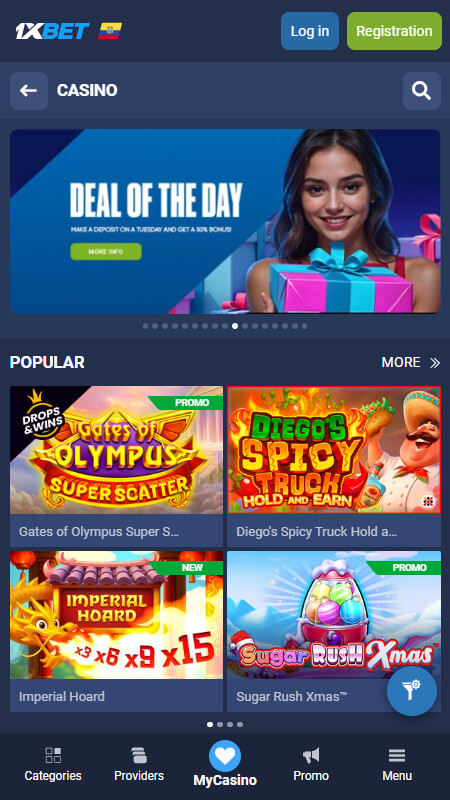Viewport: 450px width, 800px height.
Task: Click the back arrow next to CASINO
Action: pos(29,91)
